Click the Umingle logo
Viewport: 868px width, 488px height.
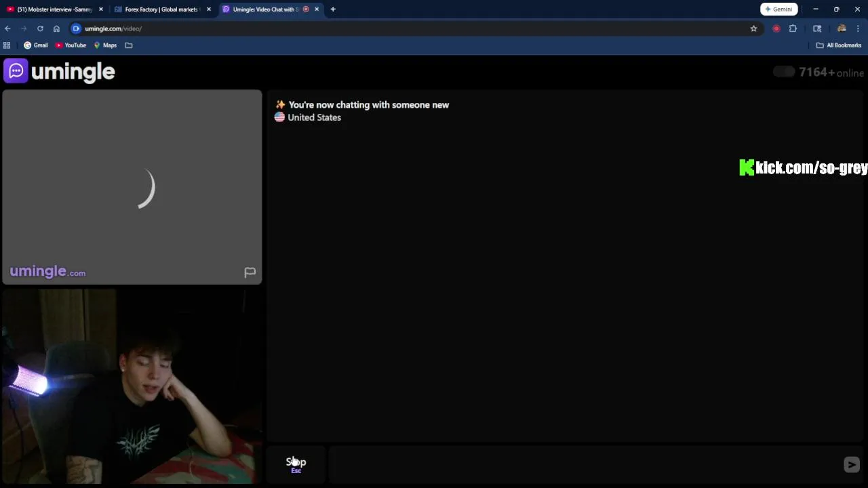tap(60, 71)
